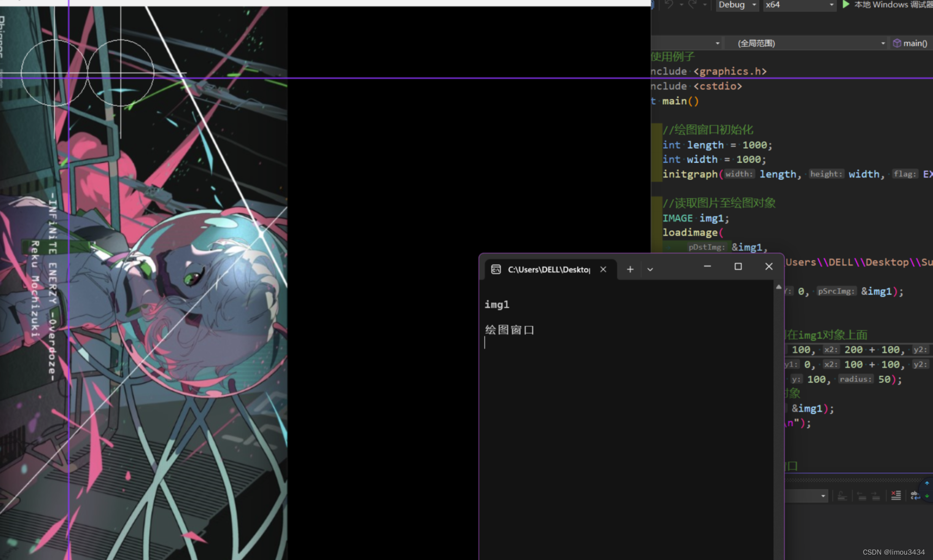Click the find message in code icon
The width and height of the screenshot is (933, 560).
[x=842, y=496]
